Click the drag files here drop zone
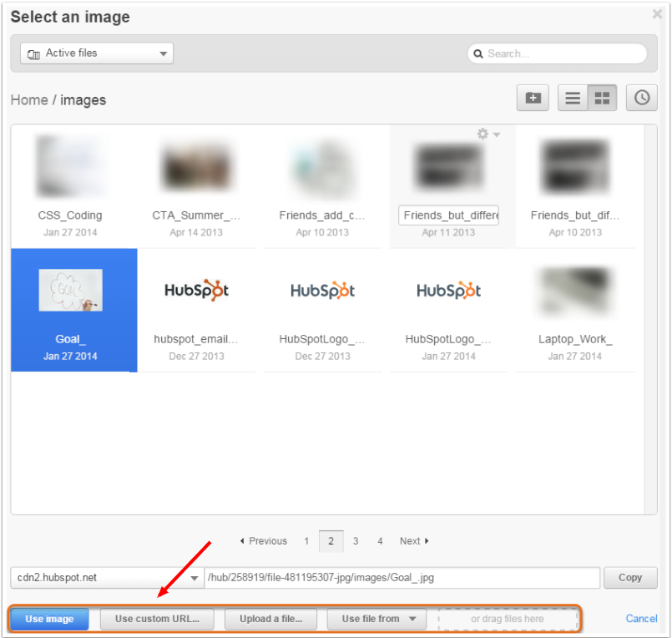The height and width of the screenshot is (638, 672). [x=508, y=619]
